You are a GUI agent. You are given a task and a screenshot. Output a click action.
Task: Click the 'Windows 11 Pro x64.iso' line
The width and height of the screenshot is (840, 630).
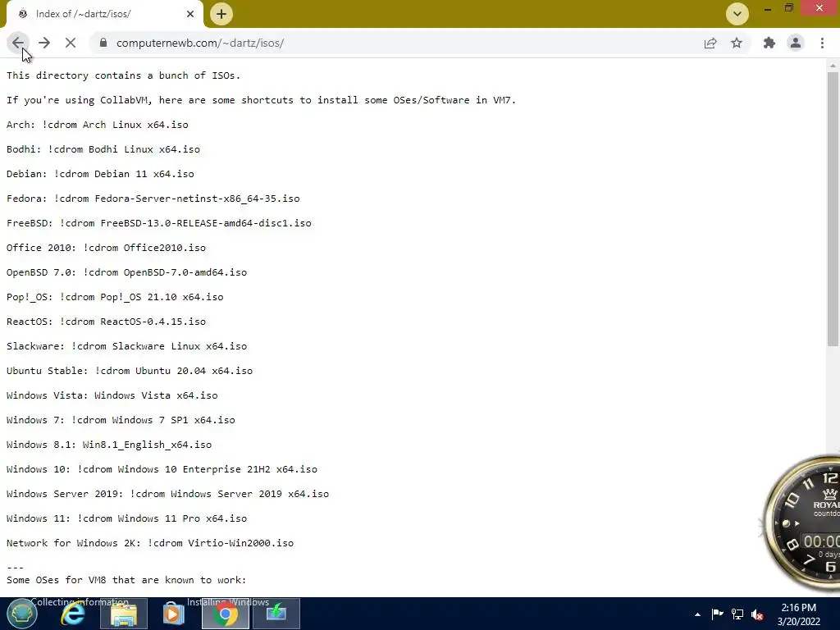127,519
